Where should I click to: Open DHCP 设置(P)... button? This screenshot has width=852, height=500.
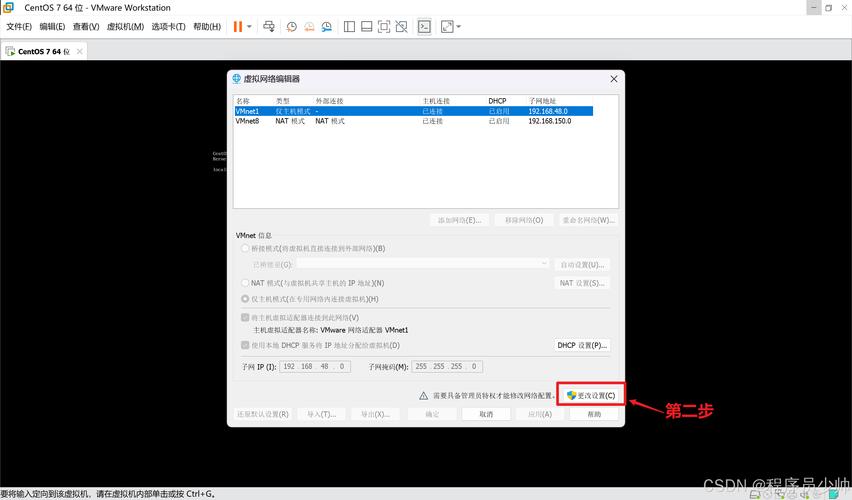(582, 345)
